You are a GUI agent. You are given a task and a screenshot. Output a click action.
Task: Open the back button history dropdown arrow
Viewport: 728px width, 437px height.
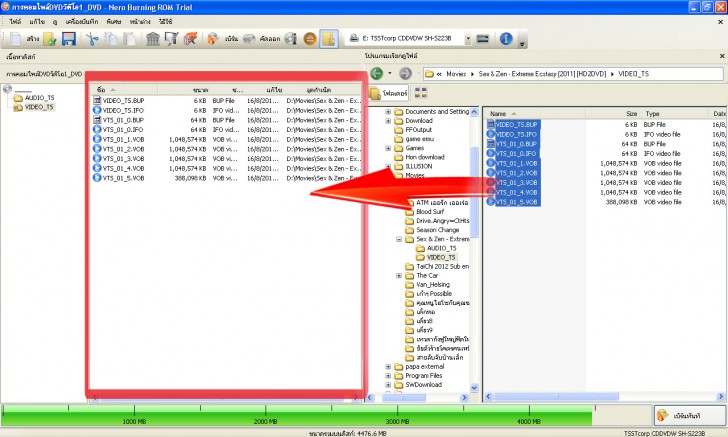(x=390, y=73)
